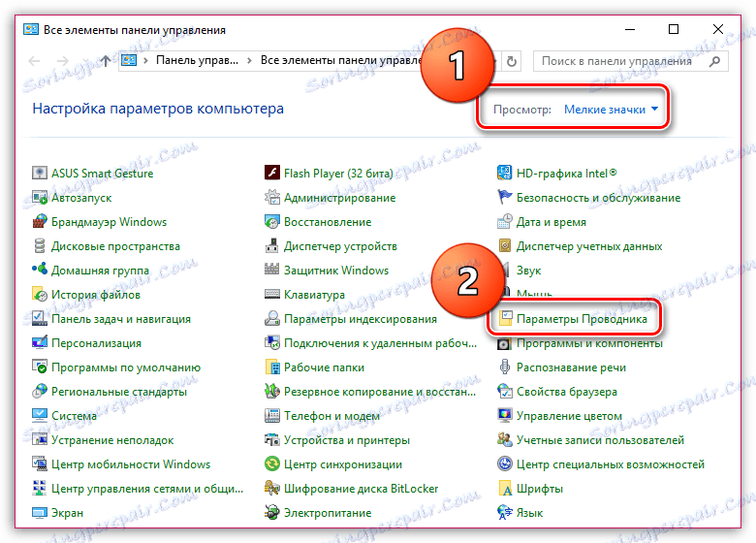Open Подключения к удаленным рабочим столам link
Screen dimensions: 756x543
coord(380,343)
